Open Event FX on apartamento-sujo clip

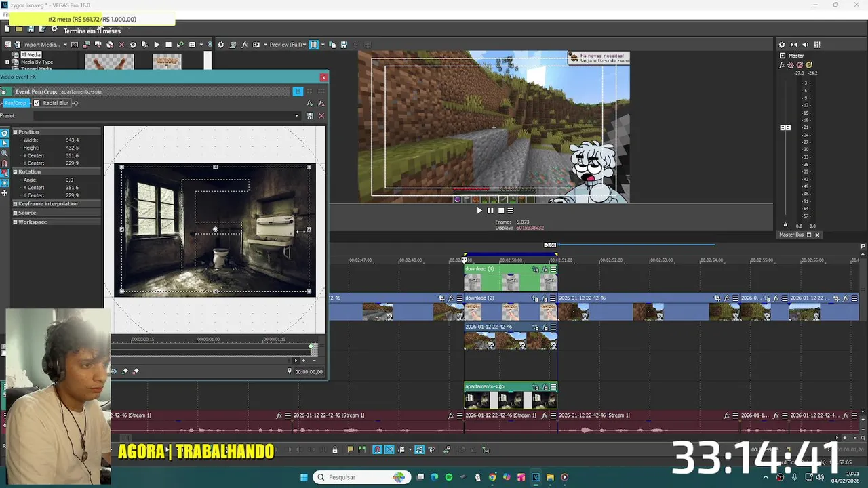point(545,387)
